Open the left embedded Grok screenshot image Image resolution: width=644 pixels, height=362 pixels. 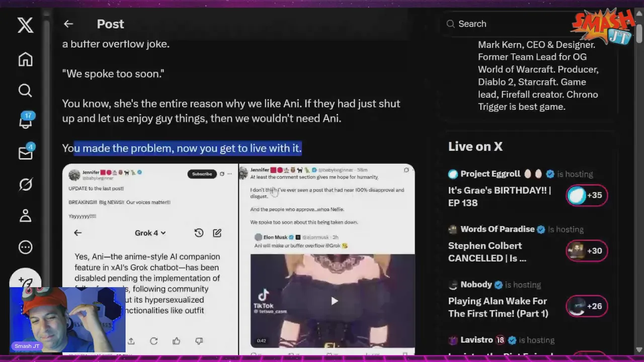pos(150,259)
